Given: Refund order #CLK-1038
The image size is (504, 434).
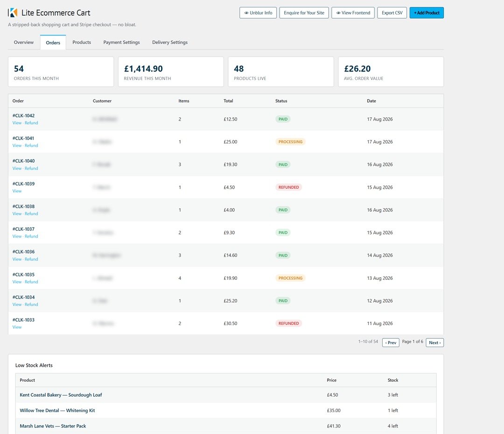Looking at the screenshot, I should 31,213.
